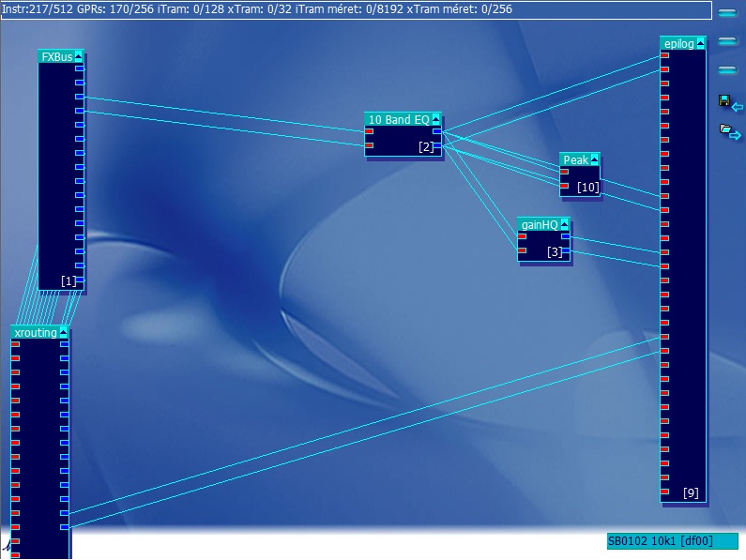746x560 pixels.
Task: Click the topmost blue output pin of xrouting
Action: coord(64,344)
